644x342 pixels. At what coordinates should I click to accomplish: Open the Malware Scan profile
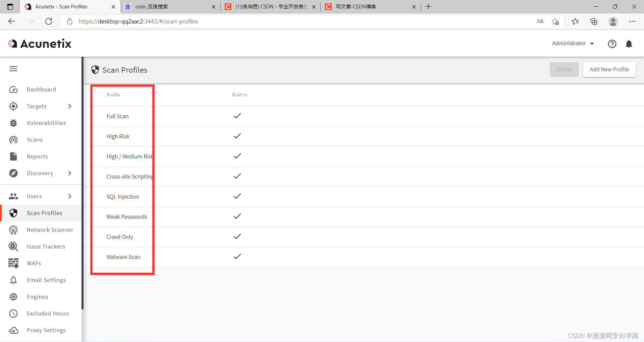point(123,257)
